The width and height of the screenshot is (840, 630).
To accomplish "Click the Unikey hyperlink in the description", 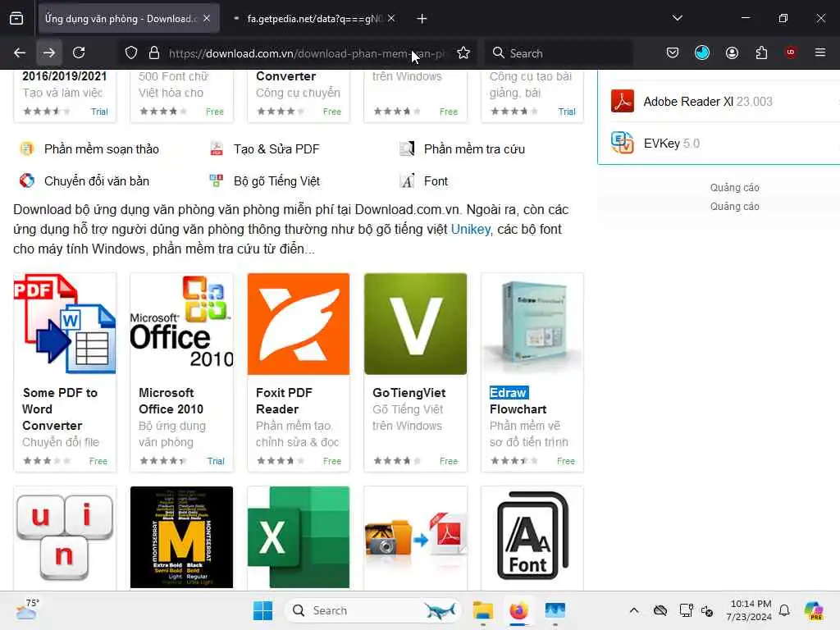I will pos(470,230).
